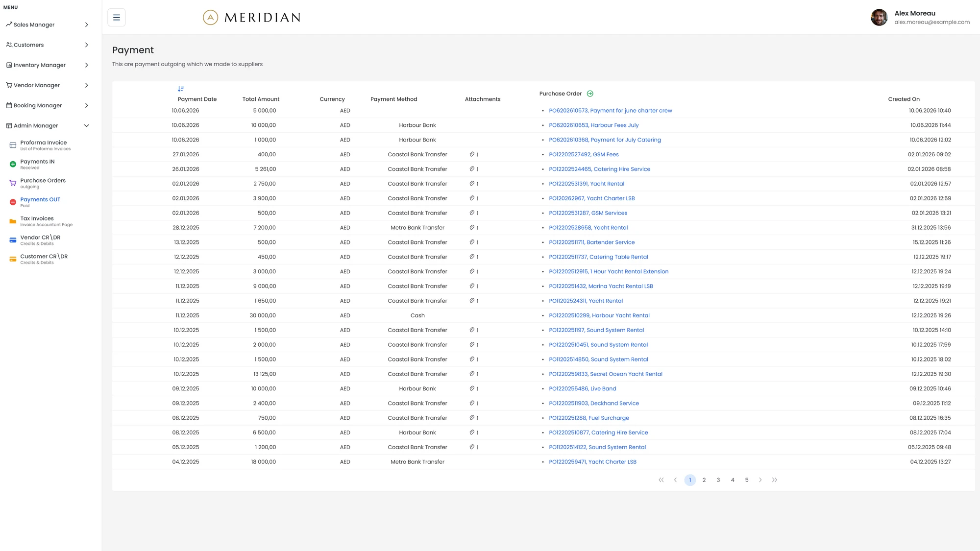Expand the Vendor Manager menu

pyautogui.click(x=47, y=85)
